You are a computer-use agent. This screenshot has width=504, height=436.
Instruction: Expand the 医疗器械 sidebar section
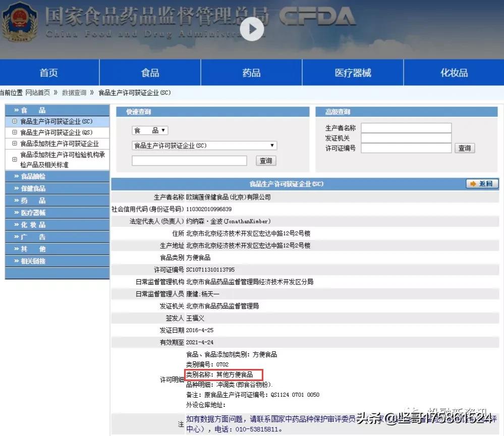57,213
